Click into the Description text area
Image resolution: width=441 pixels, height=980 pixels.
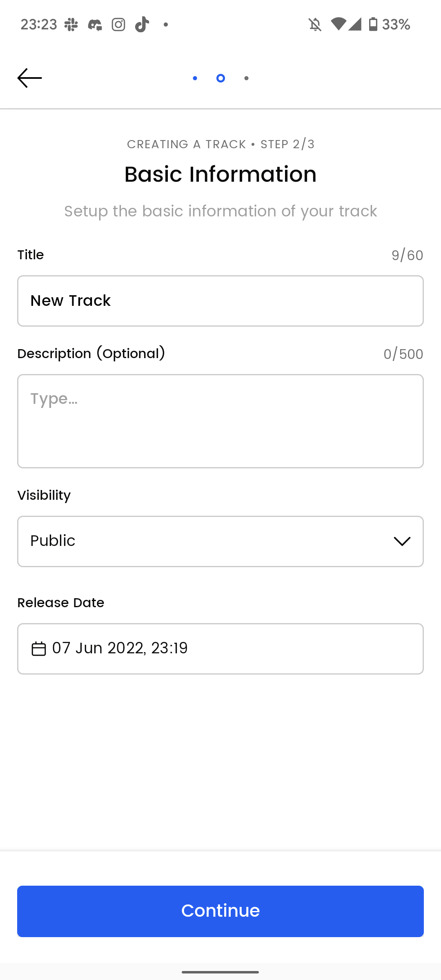[x=220, y=421]
